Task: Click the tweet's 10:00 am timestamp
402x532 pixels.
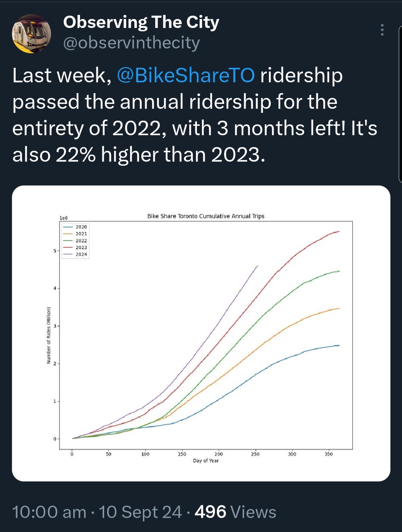Action: pos(49,512)
